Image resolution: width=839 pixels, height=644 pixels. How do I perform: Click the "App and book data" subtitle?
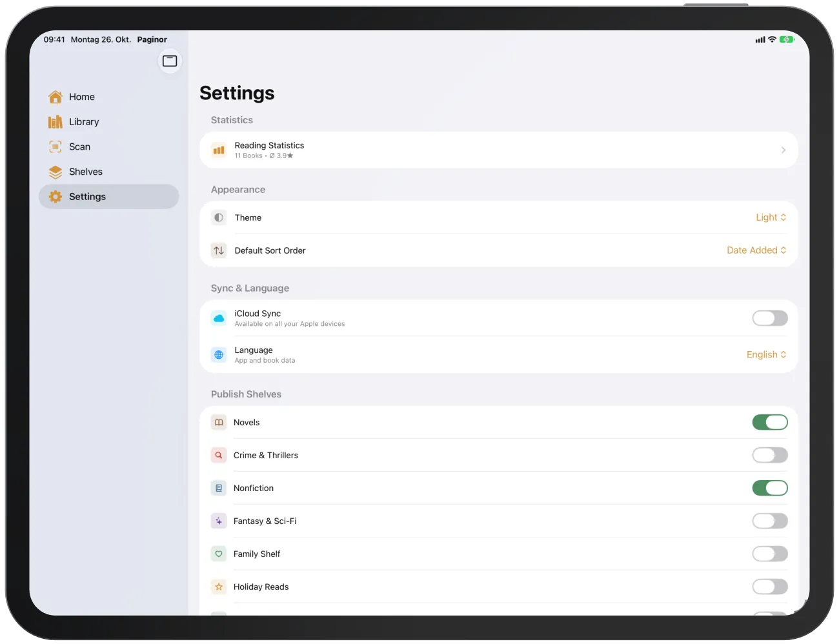pyautogui.click(x=265, y=361)
